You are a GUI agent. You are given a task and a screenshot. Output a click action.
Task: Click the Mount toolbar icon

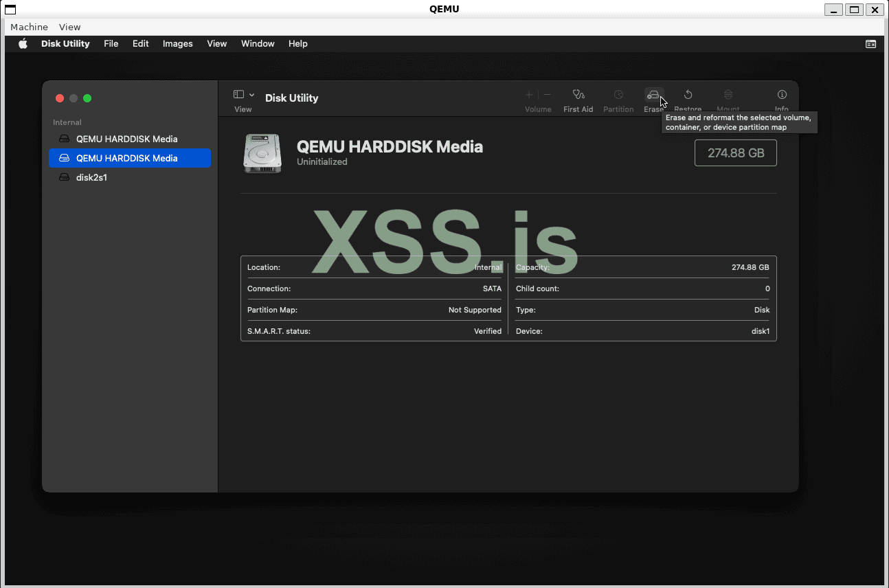pos(728,95)
